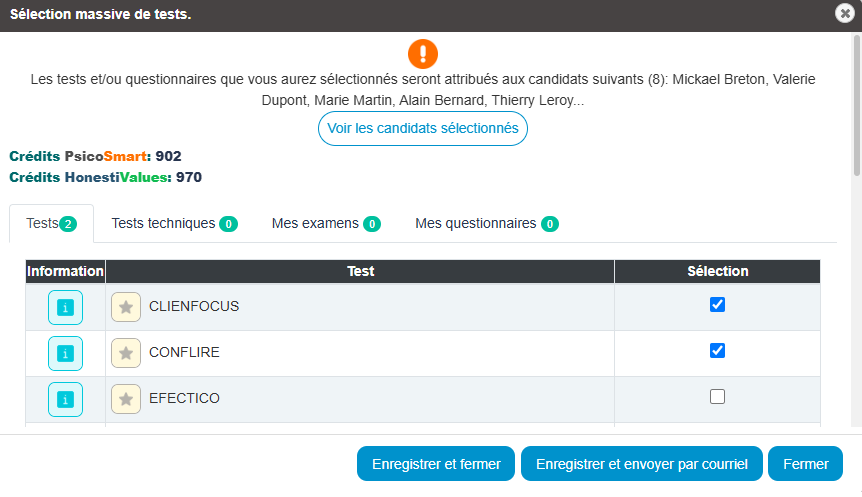Image resolution: width=862 pixels, height=497 pixels.
Task: Open the Mes examens tab
Action: tap(326, 223)
